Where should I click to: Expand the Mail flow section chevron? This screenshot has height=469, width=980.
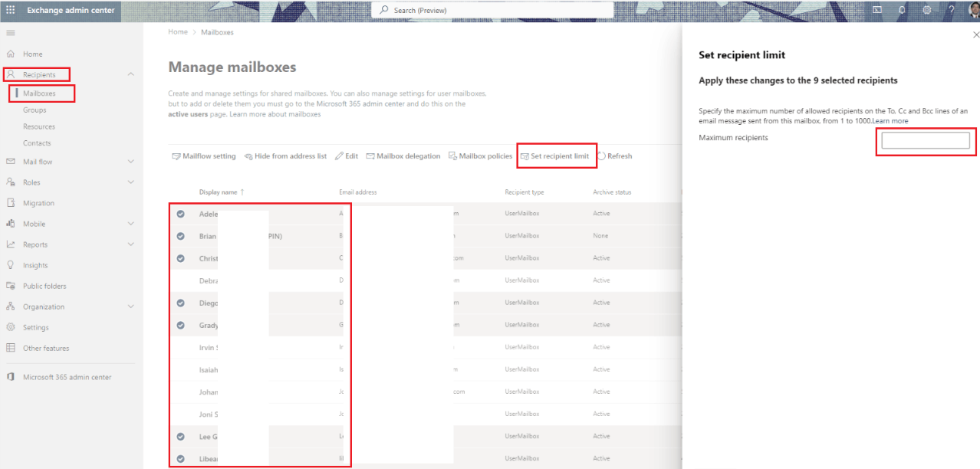tap(130, 162)
